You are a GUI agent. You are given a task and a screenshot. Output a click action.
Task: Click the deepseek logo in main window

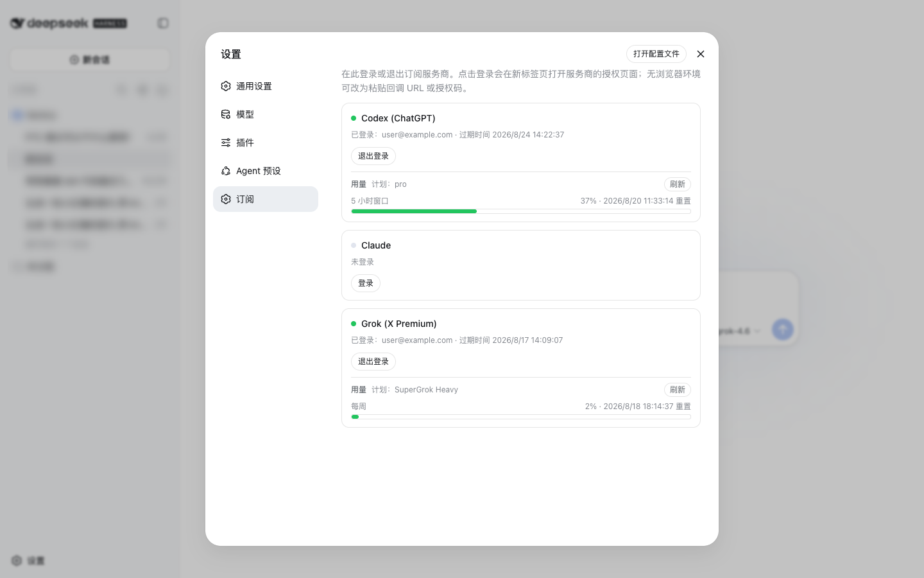click(x=49, y=23)
